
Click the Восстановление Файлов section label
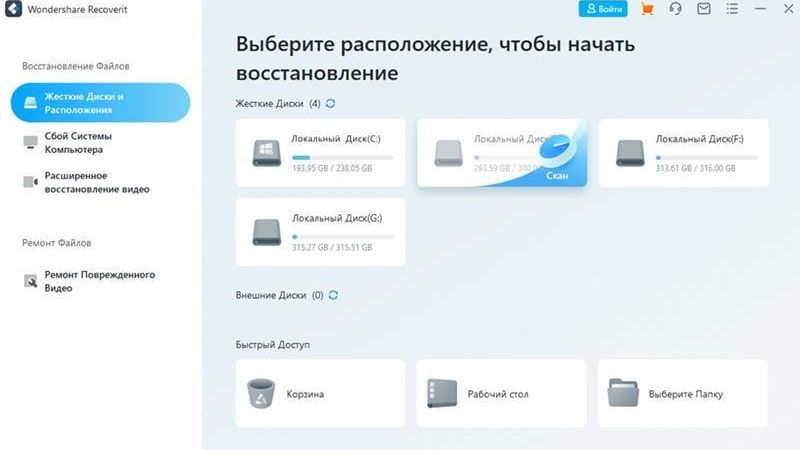click(76, 66)
